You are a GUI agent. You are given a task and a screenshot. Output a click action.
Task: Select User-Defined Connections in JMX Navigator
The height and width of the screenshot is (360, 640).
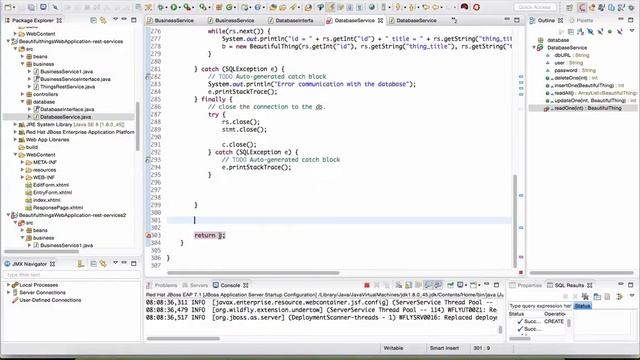(50, 300)
